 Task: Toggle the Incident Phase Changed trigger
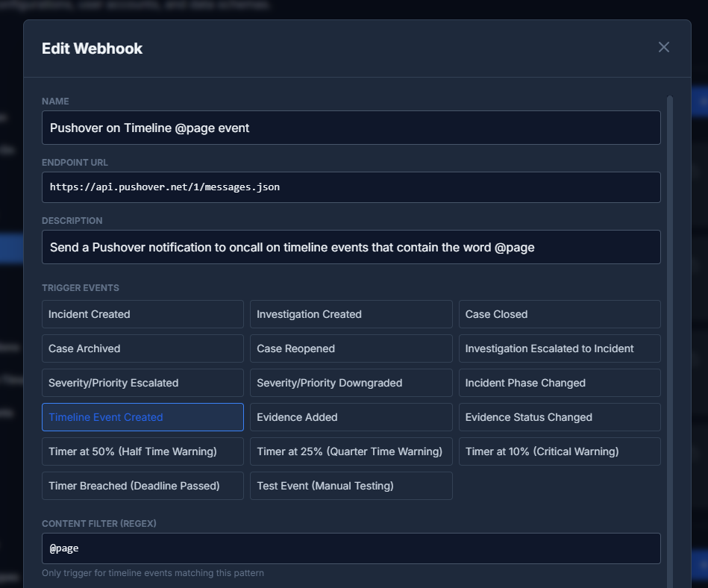(559, 383)
